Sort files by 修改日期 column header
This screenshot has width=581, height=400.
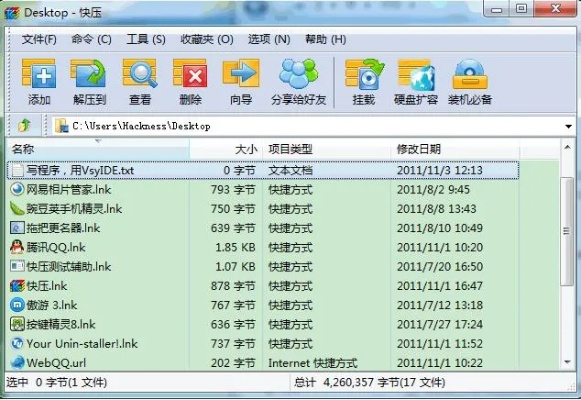click(x=455, y=149)
